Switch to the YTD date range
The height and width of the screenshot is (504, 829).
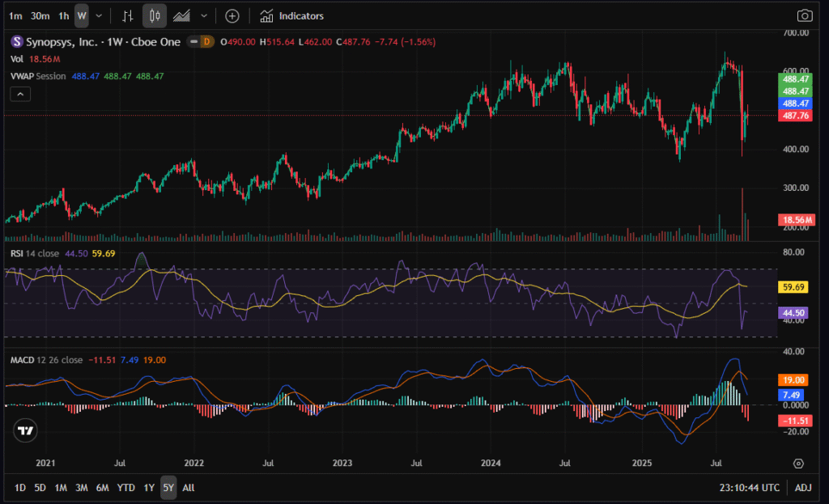(125, 488)
